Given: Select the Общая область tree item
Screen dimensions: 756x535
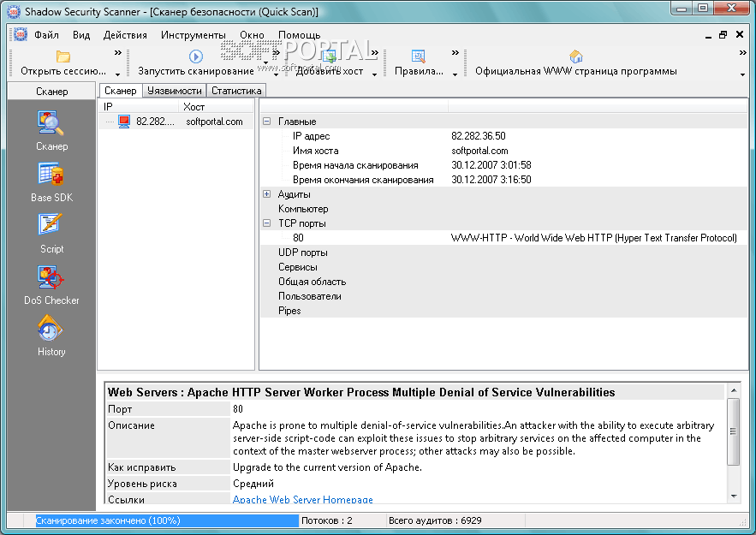Looking at the screenshot, I should tap(312, 282).
